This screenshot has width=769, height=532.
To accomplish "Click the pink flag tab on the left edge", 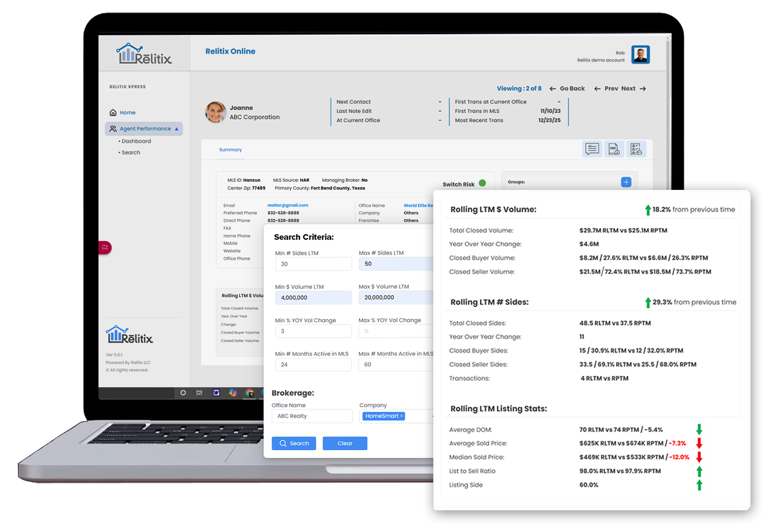I will pyautogui.click(x=105, y=248).
